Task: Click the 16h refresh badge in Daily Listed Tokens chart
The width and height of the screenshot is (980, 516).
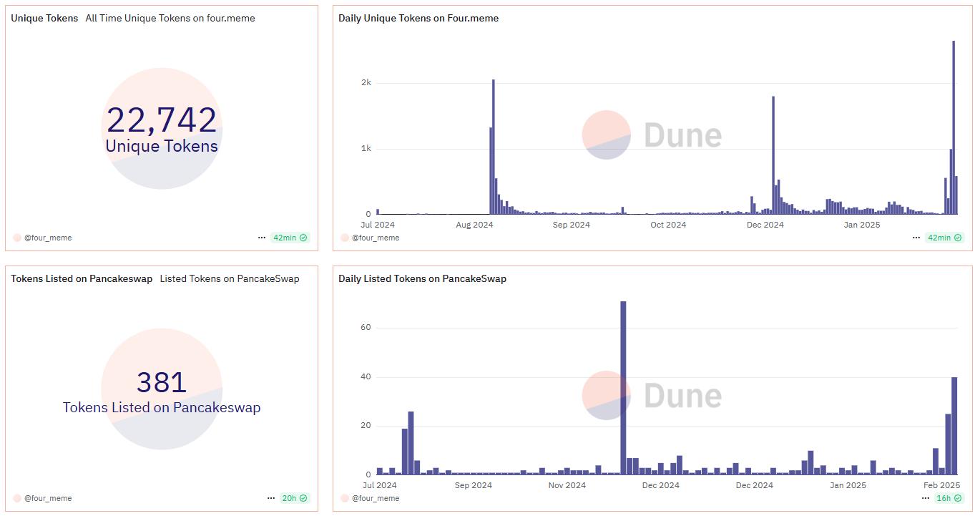Action: click(949, 498)
